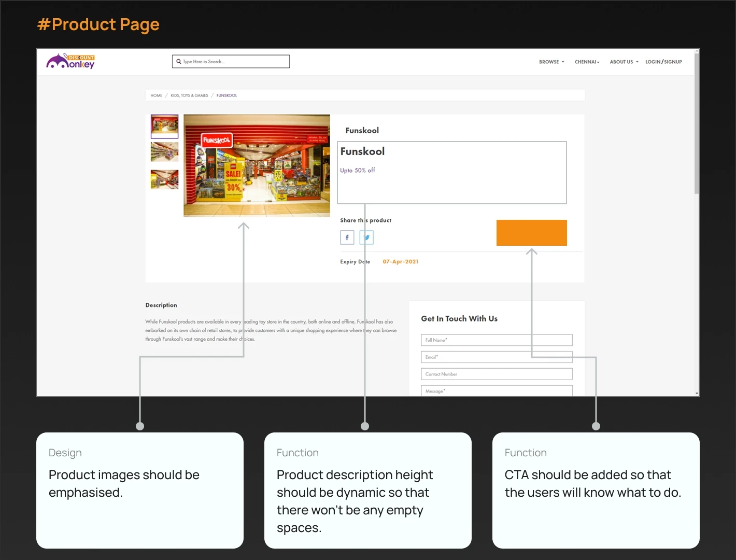Image resolution: width=736 pixels, height=560 pixels.
Task: Click the Full Name input field
Action: tap(497, 340)
